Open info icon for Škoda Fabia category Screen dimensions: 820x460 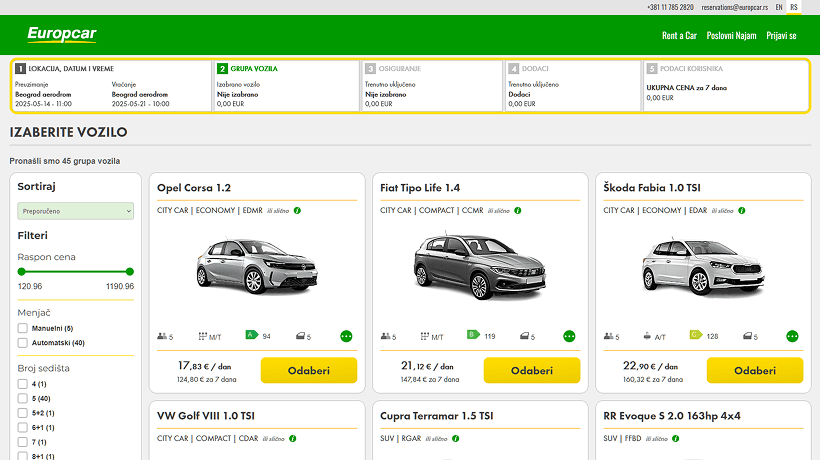pyautogui.click(x=742, y=211)
